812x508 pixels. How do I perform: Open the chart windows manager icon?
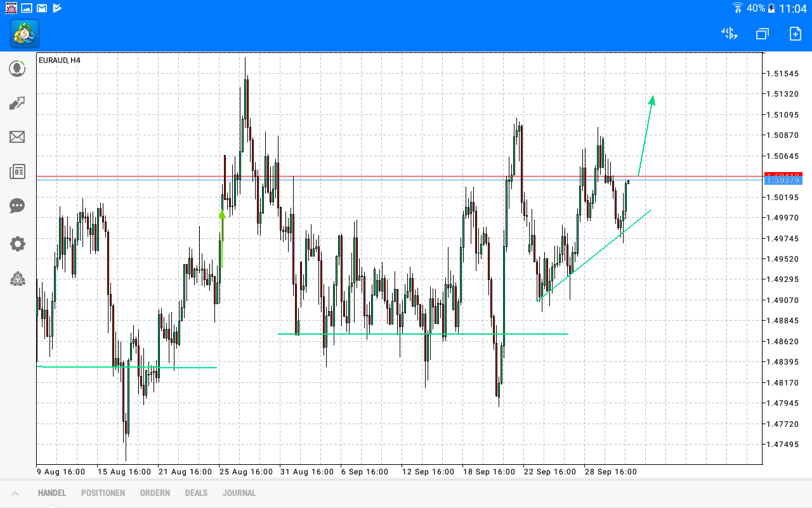pyautogui.click(x=761, y=34)
